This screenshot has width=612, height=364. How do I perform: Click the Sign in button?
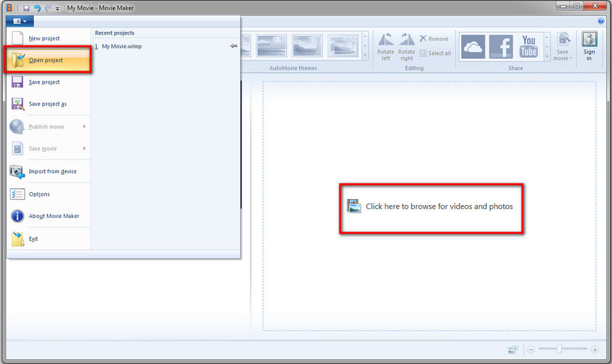tap(590, 46)
